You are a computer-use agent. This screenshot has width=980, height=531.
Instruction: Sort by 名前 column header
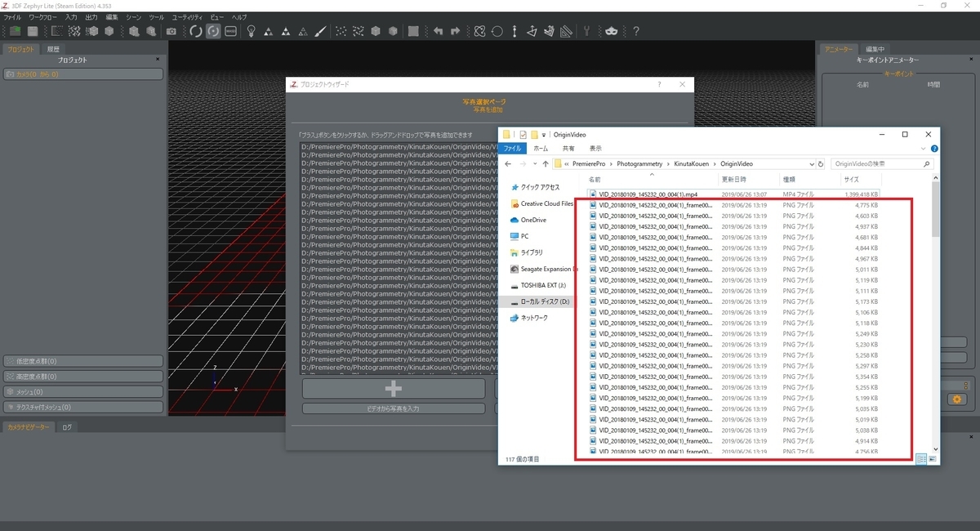click(595, 180)
